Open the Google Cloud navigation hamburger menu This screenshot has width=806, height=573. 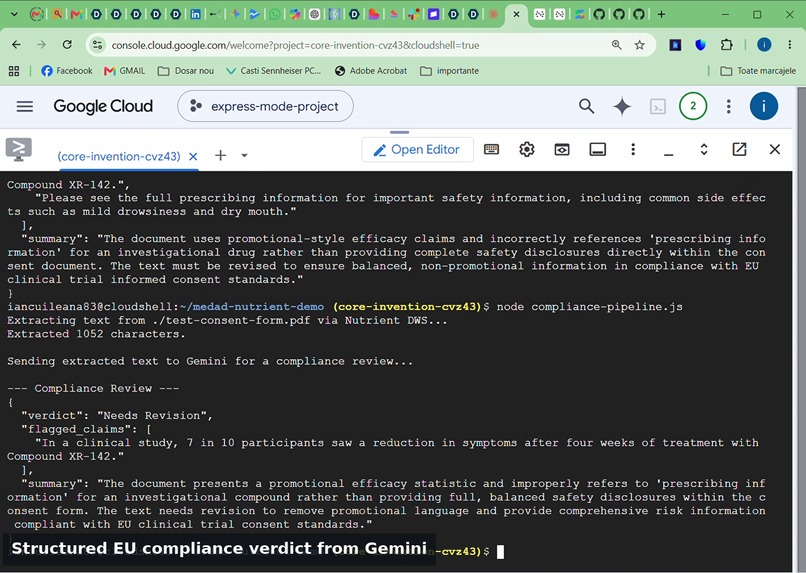pos(25,106)
